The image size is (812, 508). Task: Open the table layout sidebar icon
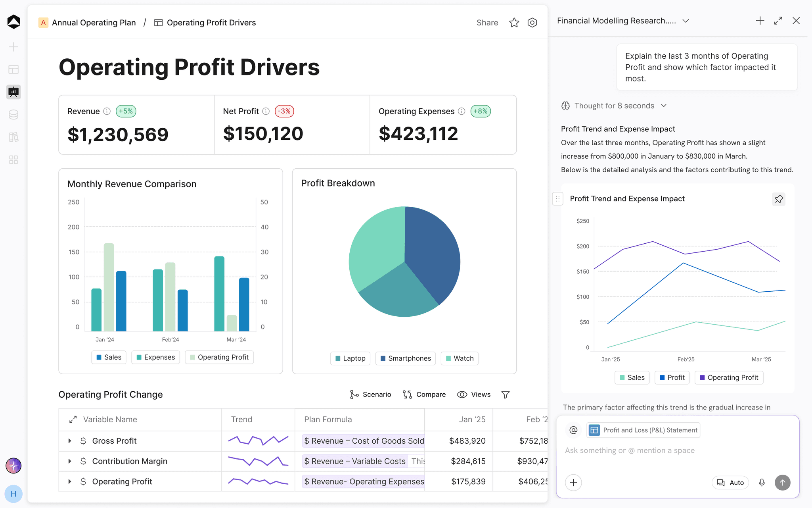click(13, 69)
